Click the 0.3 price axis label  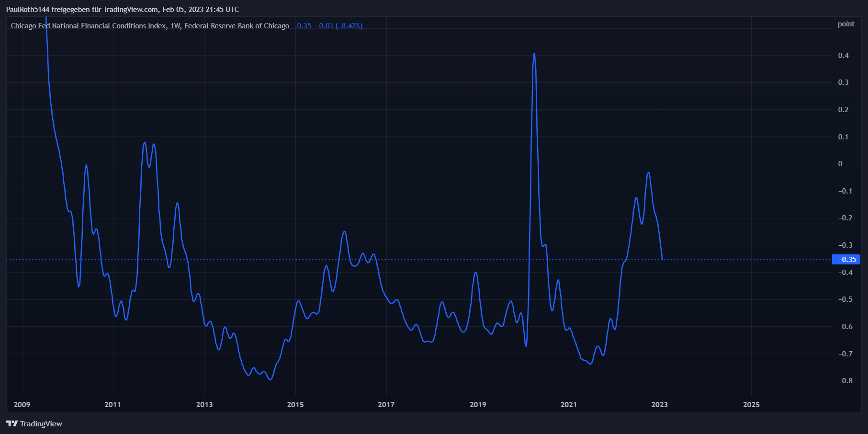point(843,82)
